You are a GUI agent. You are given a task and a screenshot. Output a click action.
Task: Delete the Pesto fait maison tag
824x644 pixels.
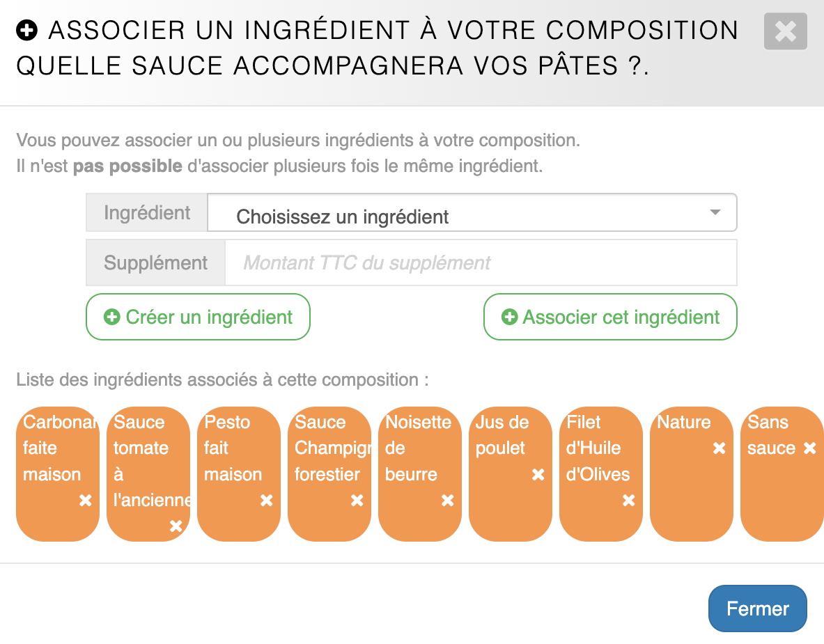(x=266, y=501)
